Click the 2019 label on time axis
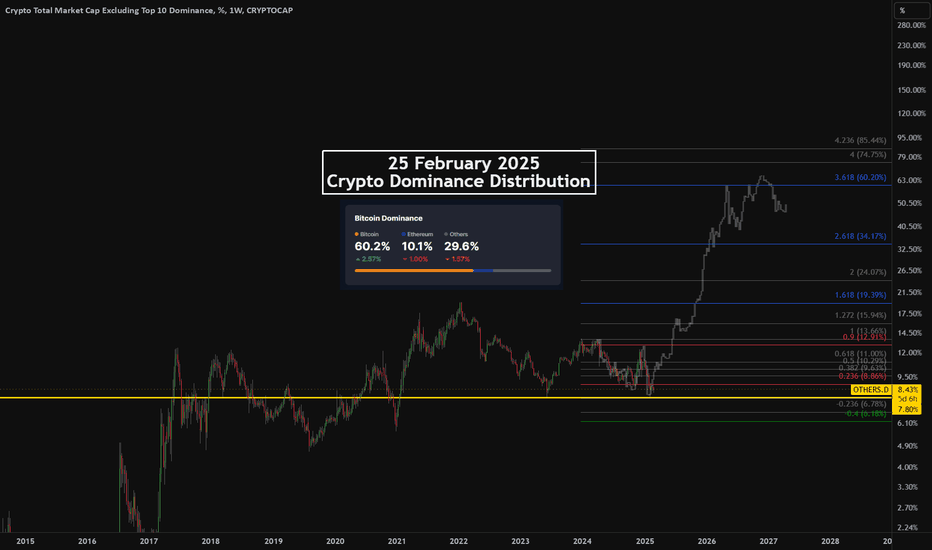932x550 pixels. 273,541
